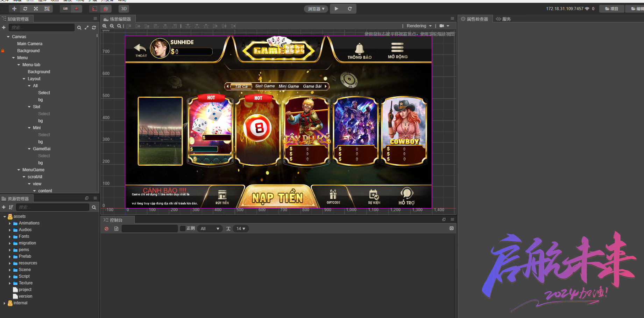Select the scrollAll node
Screen dimensions: 644x318
[x=35, y=177]
